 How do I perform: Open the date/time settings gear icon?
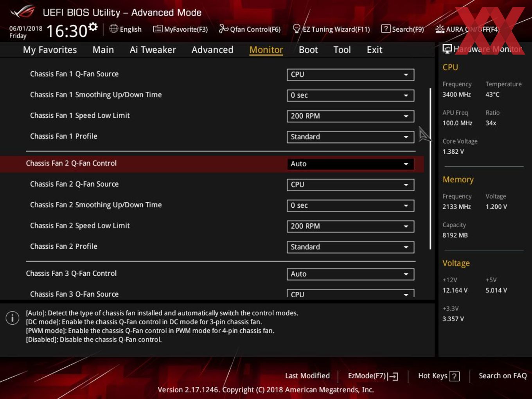click(x=93, y=27)
